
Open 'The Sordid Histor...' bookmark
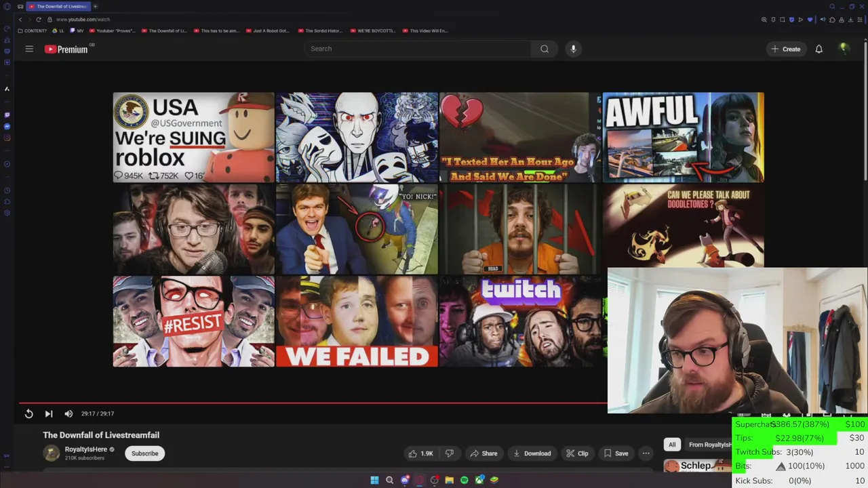[321, 30]
